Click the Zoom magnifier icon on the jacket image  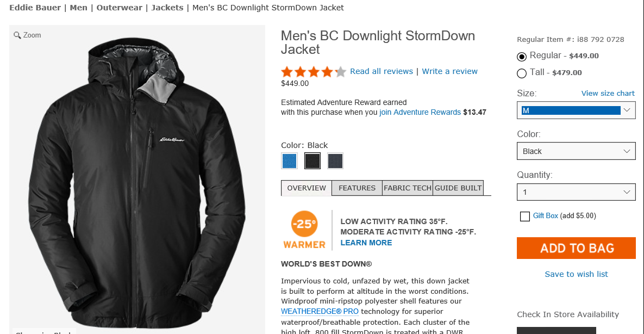pyautogui.click(x=17, y=35)
